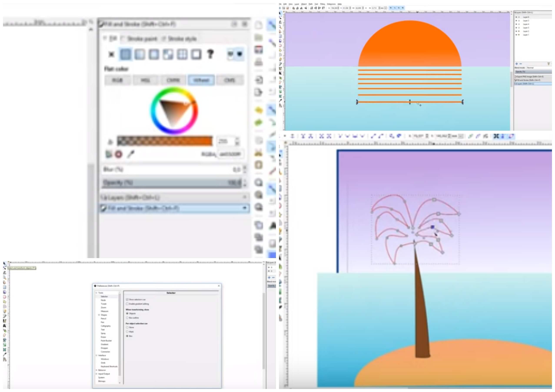The image size is (555, 392).
Task: Open the Path menu
Action: pos(311,4)
